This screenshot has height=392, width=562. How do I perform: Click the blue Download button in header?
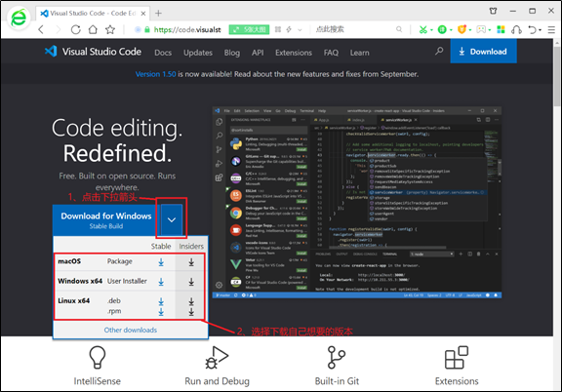483,52
